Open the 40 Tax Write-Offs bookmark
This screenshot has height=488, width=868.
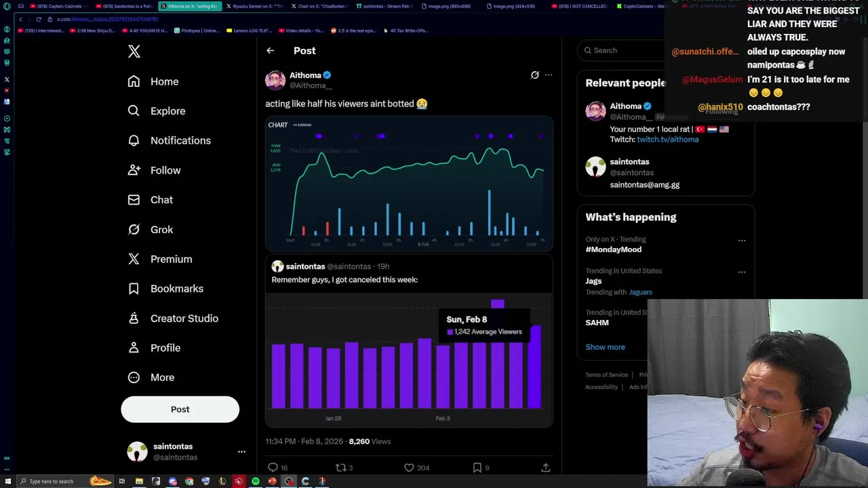406,30
